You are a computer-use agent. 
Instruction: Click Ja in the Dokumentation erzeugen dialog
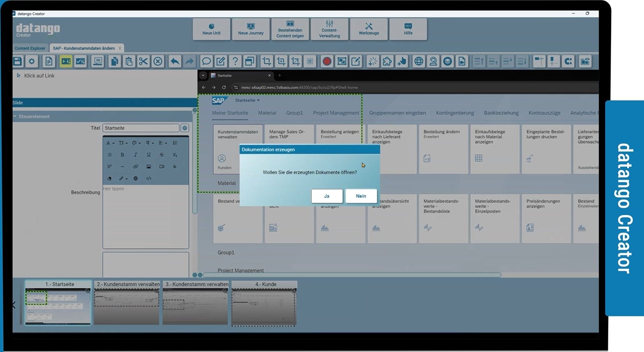click(x=327, y=196)
